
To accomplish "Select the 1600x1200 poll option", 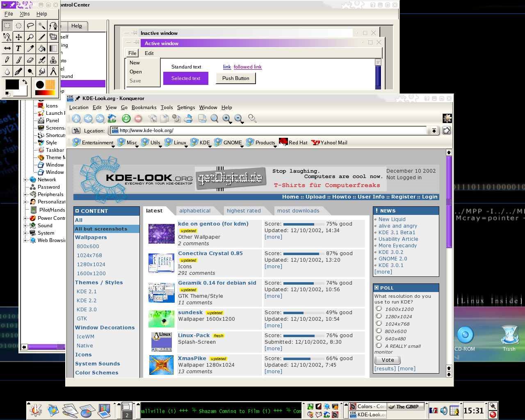I will pos(379,308).
